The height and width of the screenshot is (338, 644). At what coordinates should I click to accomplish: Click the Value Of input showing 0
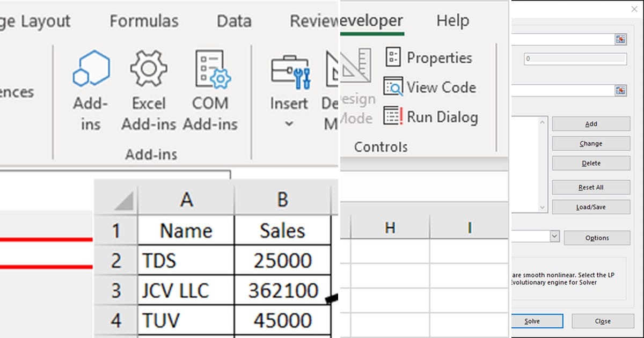tap(574, 58)
